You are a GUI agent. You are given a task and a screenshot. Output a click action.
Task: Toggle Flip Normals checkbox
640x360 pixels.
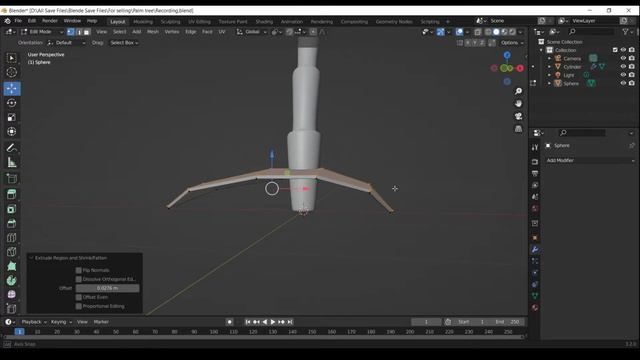click(78, 270)
